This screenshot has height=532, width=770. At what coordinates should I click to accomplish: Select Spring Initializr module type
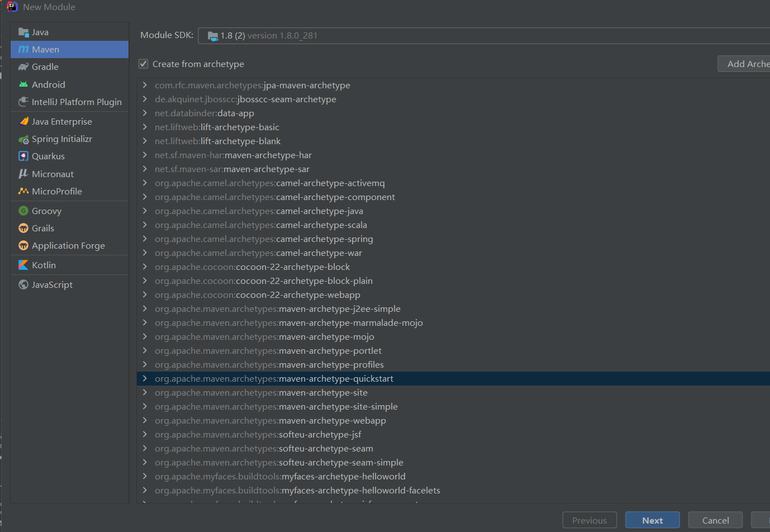point(69,139)
